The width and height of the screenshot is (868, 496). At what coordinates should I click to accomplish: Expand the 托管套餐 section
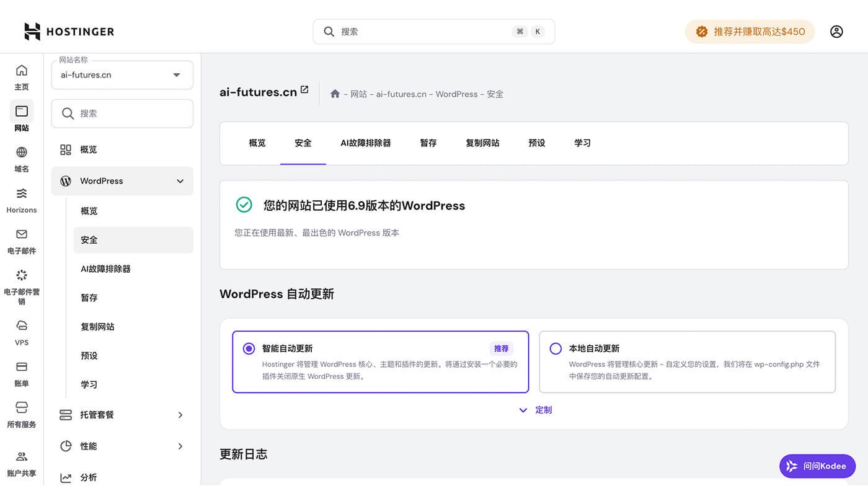[x=122, y=415]
